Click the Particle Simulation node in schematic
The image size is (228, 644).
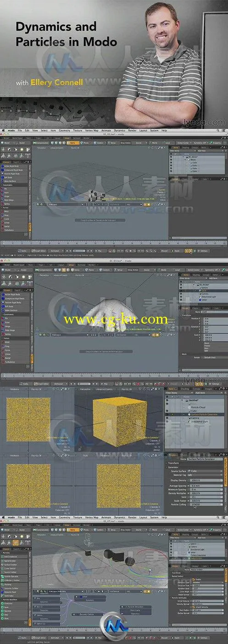click(136, 607)
